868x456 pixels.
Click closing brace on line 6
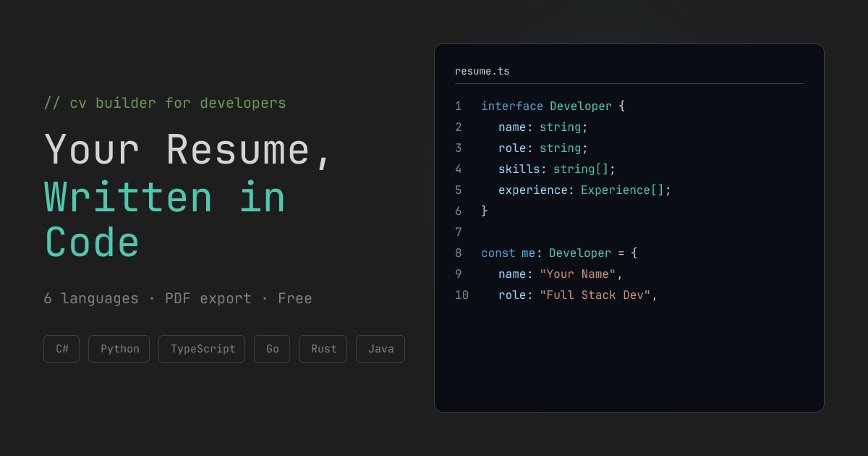click(485, 211)
